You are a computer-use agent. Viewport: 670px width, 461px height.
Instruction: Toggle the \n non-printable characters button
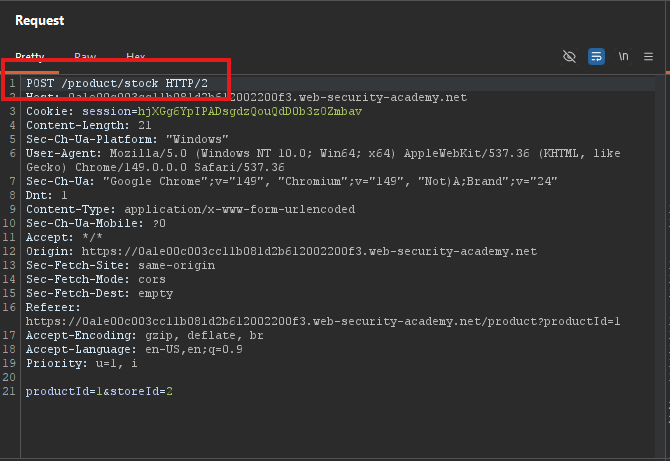(x=623, y=56)
